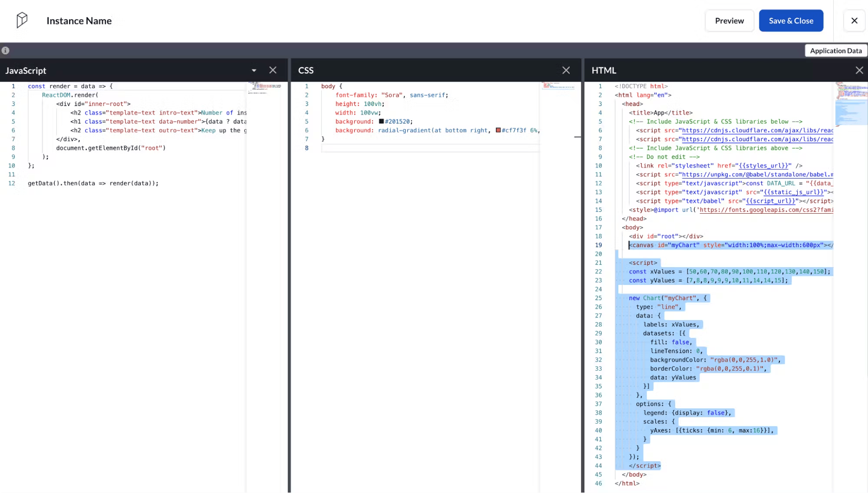868x493 pixels.
Task: Select the CSS tab
Action: [x=307, y=70]
